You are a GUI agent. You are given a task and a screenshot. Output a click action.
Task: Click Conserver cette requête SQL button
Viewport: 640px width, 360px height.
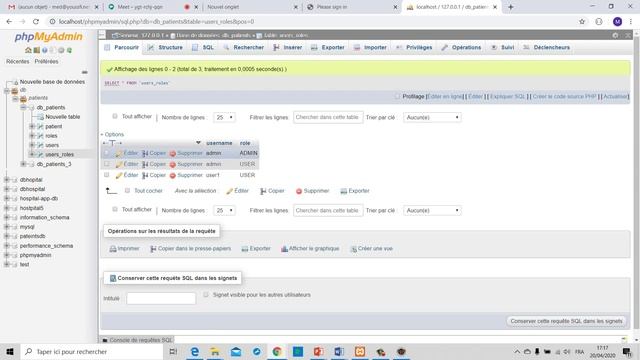tap(567, 321)
